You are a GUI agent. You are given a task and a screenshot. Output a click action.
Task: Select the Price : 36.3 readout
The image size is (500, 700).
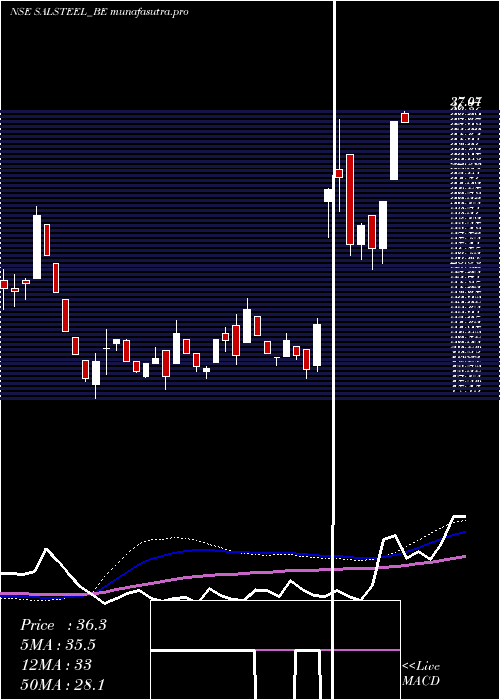pyautogui.click(x=63, y=625)
